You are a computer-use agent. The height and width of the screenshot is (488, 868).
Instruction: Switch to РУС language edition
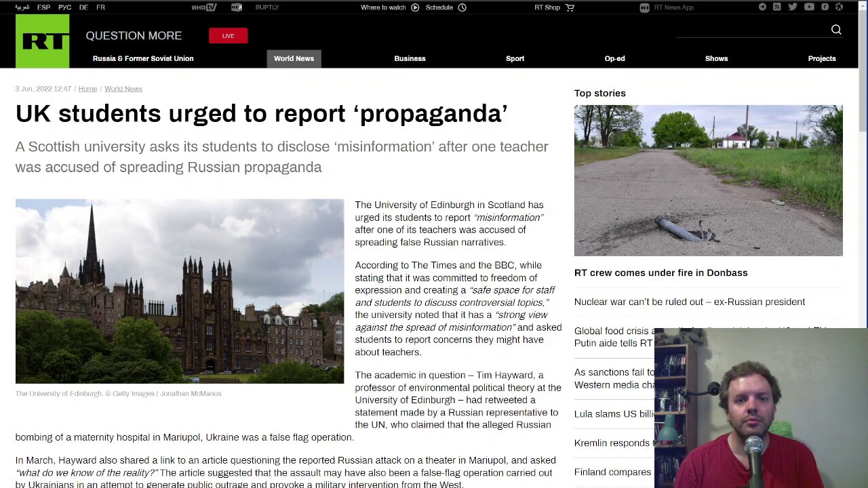pyautogui.click(x=64, y=7)
